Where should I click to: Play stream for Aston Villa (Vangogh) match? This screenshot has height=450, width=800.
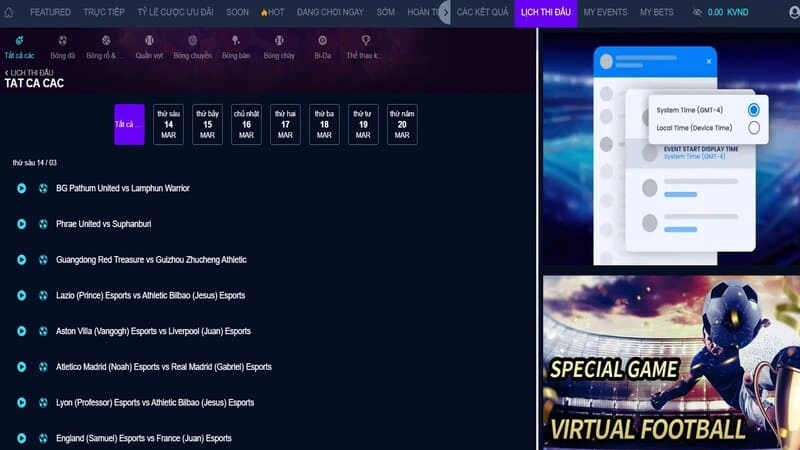(x=21, y=331)
